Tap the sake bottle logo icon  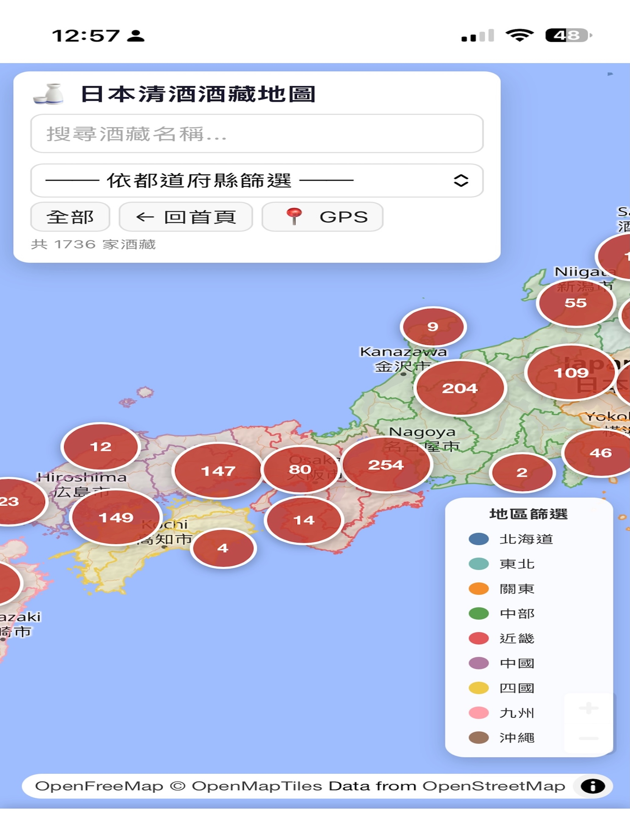[48, 94]
